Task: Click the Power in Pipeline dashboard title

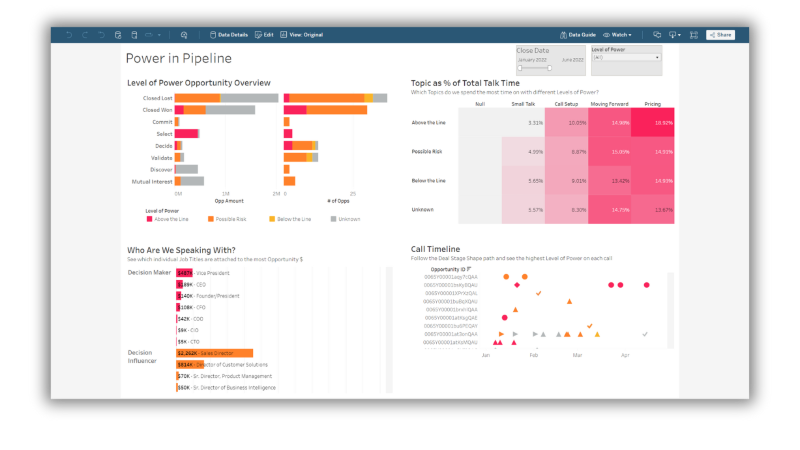Action: (x=179, y=58)
